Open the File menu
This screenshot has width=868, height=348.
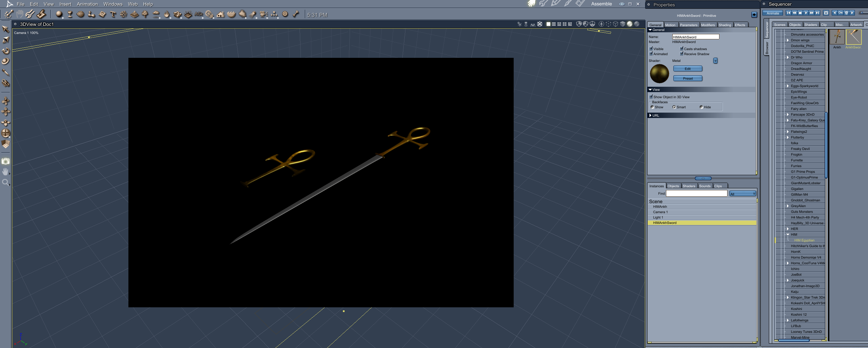pyautogui.click(x=21, y=4)
